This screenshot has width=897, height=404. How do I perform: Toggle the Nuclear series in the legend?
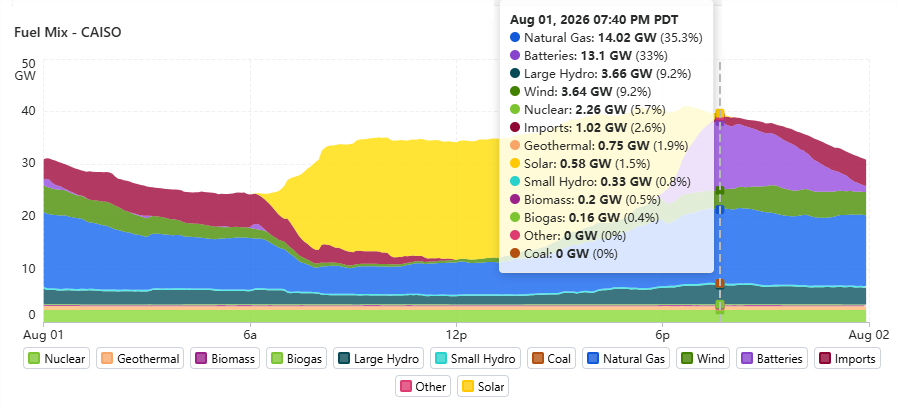[57, 359]
